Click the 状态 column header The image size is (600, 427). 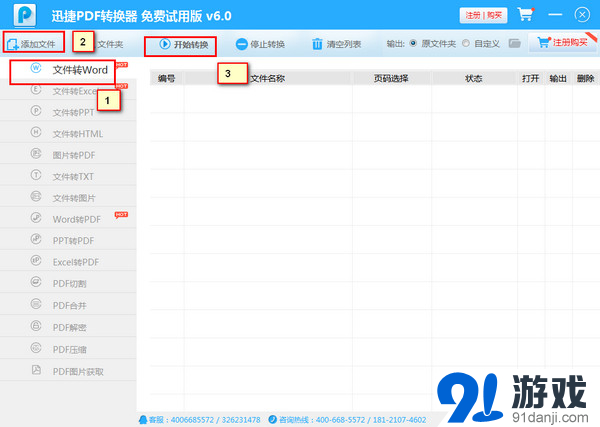coord(473,78)
